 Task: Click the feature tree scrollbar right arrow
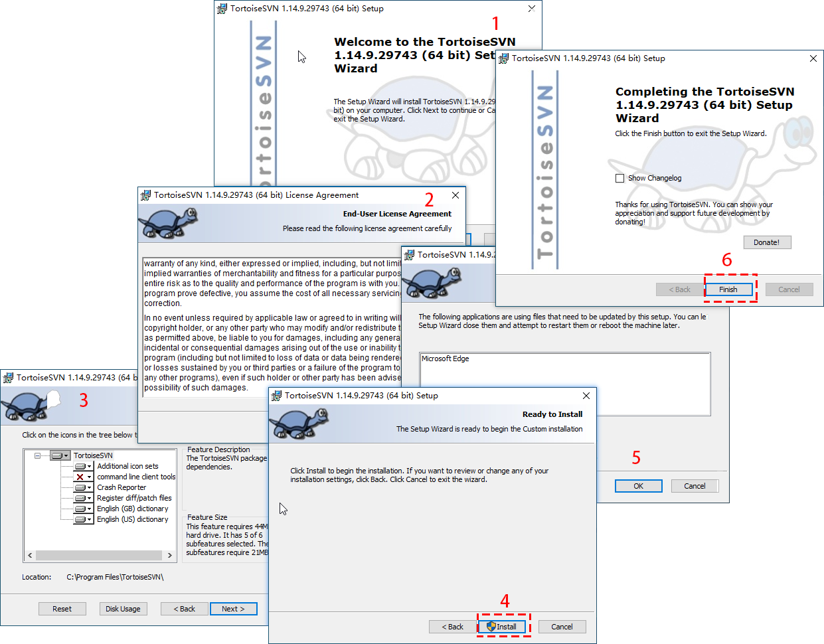click(170, 555)
